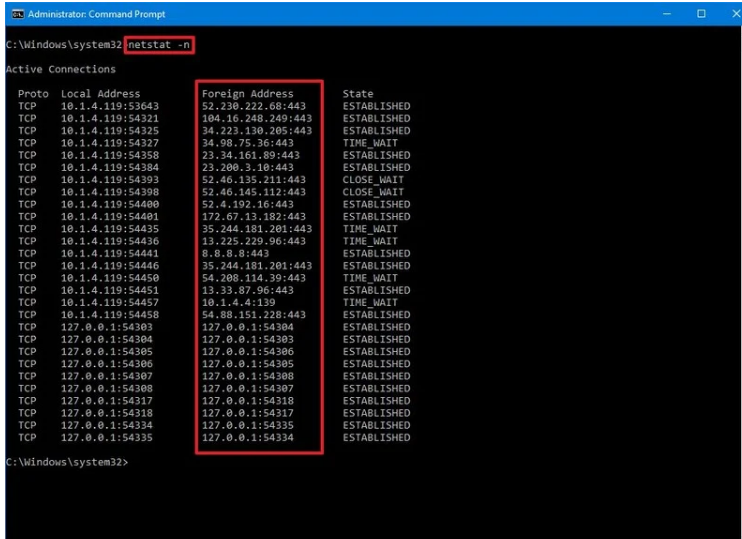This screenshot has height=539, width=742.
Task: Click the State column header
Action: coord(358,94)
